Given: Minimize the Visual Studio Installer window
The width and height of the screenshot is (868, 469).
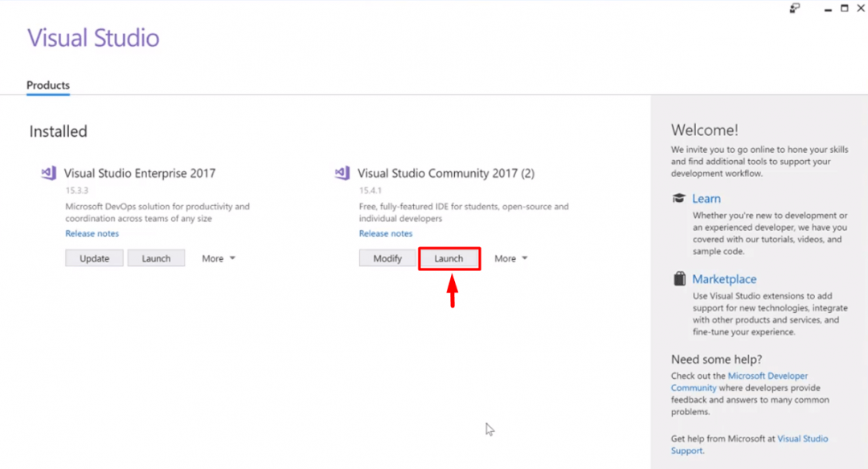Looking at the screenshot, I should (826, 8).
